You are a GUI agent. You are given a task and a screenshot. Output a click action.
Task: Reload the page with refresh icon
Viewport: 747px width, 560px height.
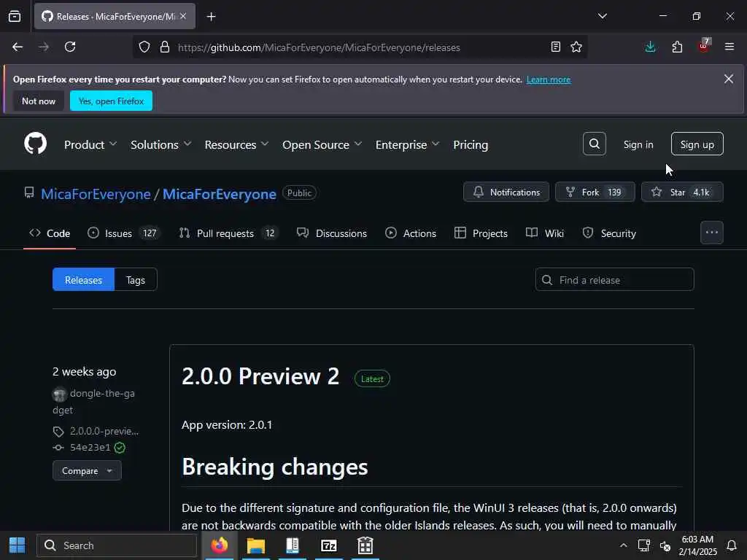pyautogui.click(x=70, y=47)
